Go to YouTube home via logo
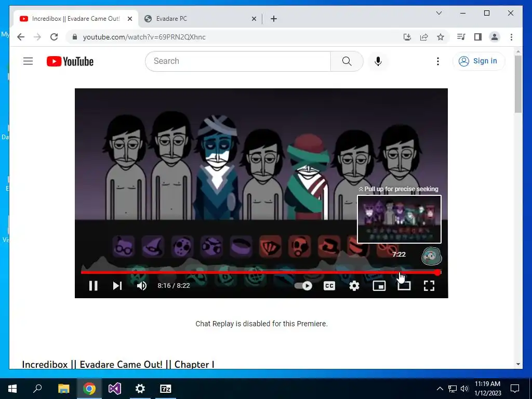Viewport: 532px width, 399px height. coord(70,61)
